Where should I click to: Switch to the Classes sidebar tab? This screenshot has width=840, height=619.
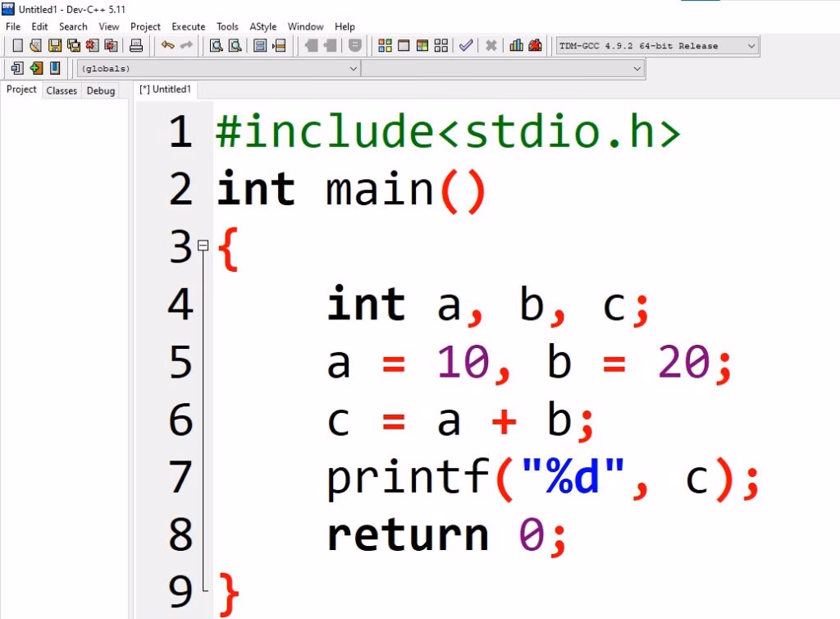(62, 90)
